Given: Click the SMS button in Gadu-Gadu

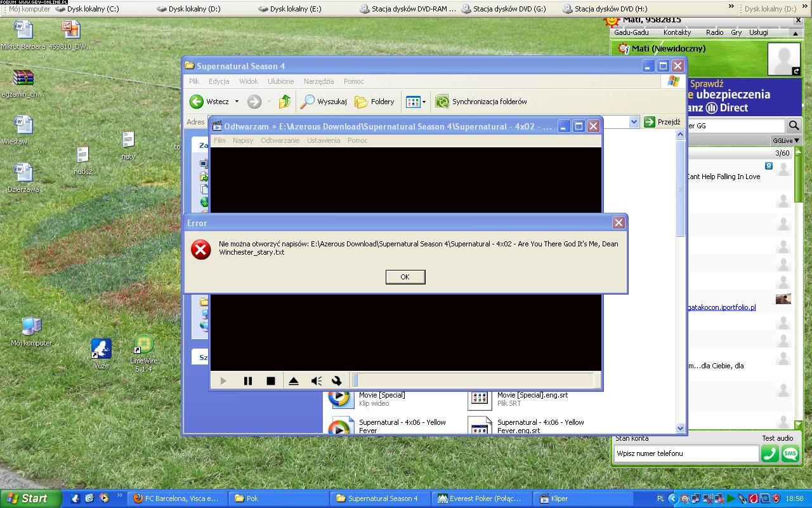Looking at the screenshot, I should 790,453.
